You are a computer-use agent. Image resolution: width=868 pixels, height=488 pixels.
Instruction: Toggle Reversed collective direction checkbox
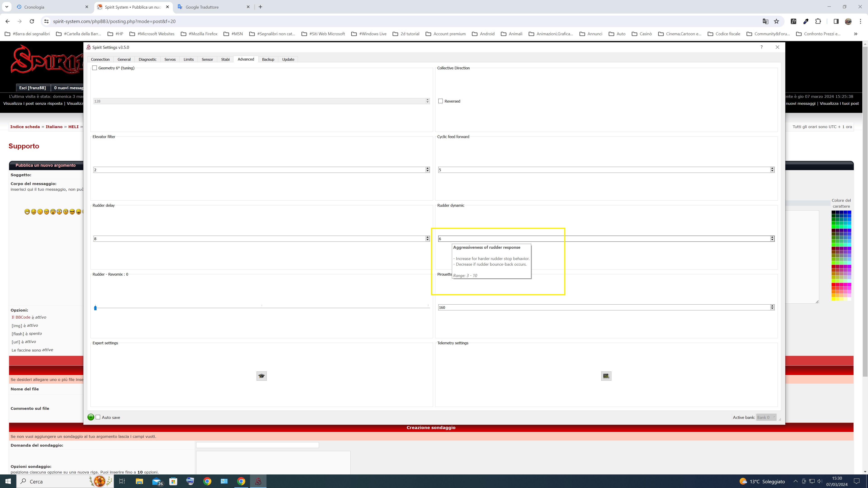(x=440, y=101)
